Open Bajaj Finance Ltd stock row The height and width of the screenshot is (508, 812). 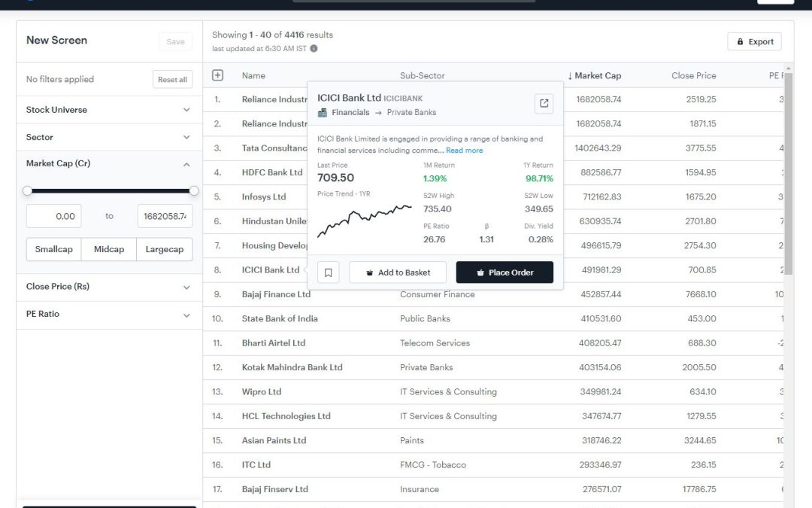click(x=277, y=294)
